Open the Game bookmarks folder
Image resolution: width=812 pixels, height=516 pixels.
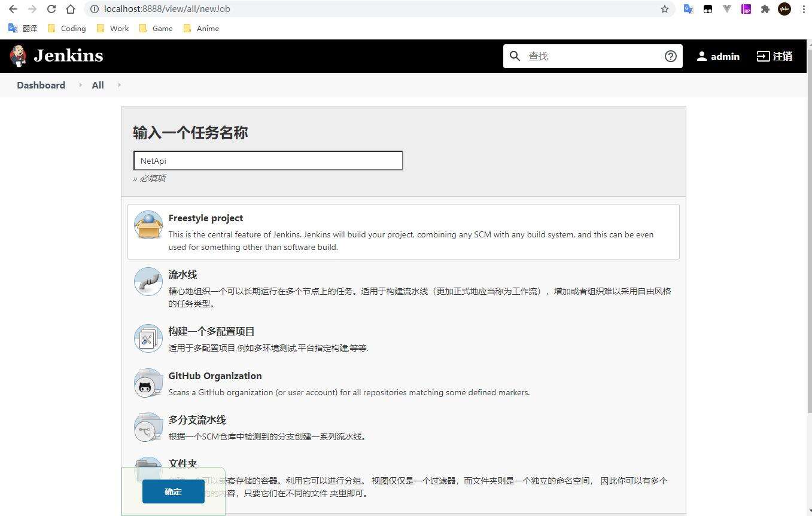156,28
